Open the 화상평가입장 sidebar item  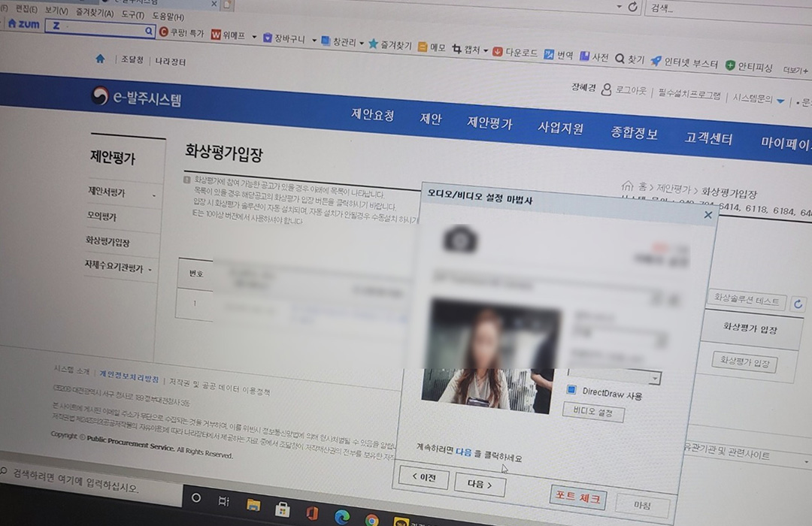pyautogui.click(x=108, y=241)
